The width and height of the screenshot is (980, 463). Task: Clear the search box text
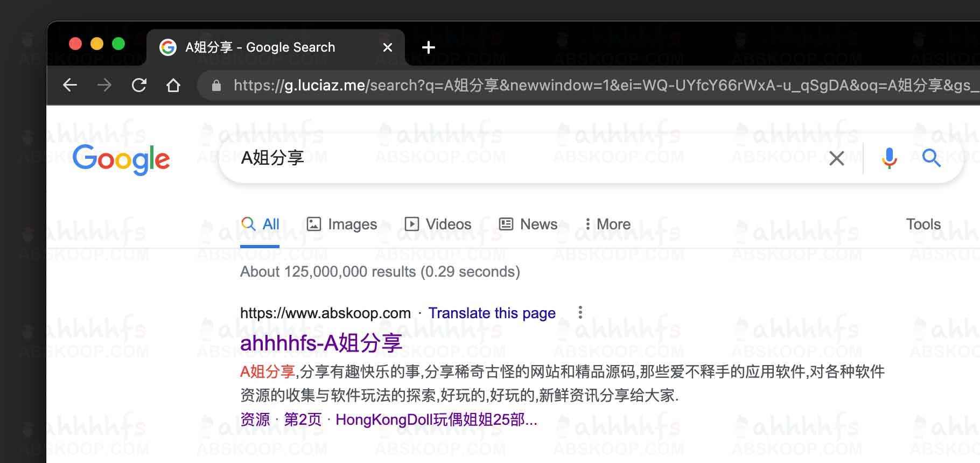coord(836,158)
